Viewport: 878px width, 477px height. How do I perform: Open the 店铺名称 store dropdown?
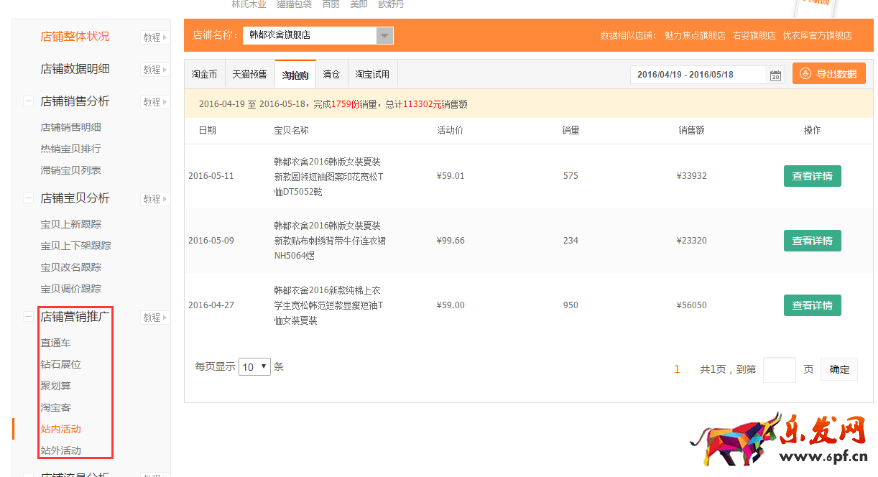coord(385,36)
